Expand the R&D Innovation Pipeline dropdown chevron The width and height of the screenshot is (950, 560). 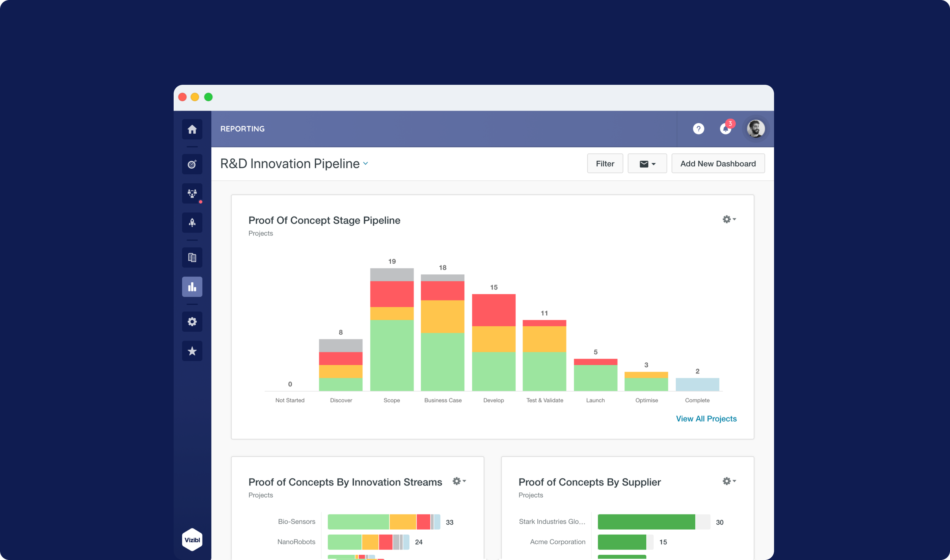tap(366, 163)
